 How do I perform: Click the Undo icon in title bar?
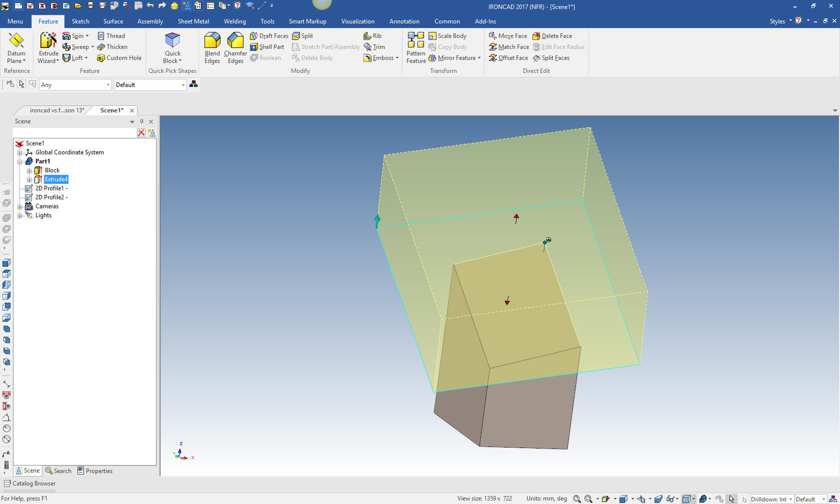(150, 6)
